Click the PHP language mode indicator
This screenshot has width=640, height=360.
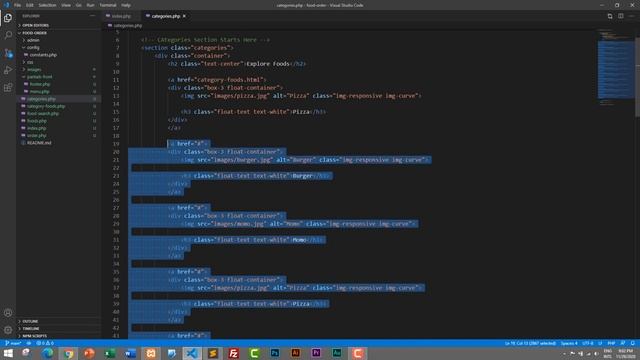(x=611, y=343)
